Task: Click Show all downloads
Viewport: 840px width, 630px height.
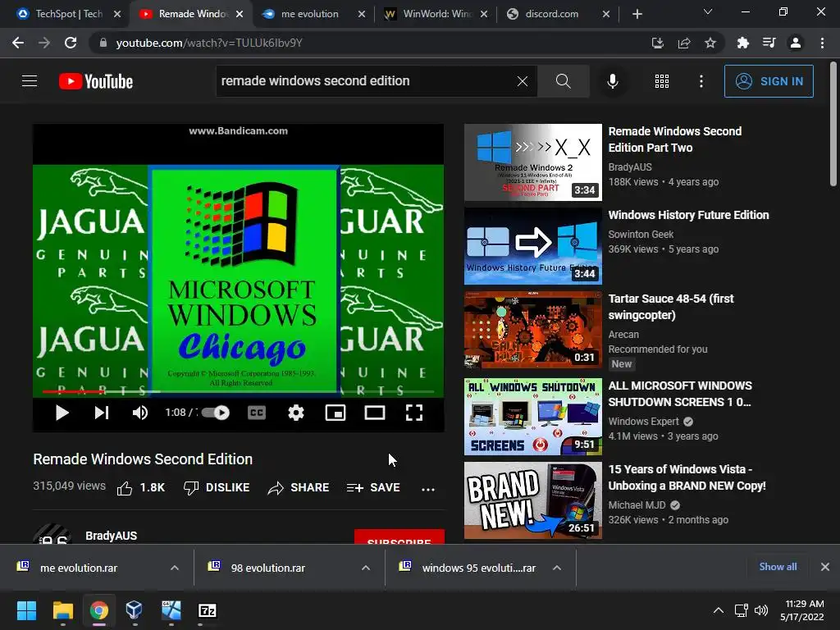Action: (778, 567)
